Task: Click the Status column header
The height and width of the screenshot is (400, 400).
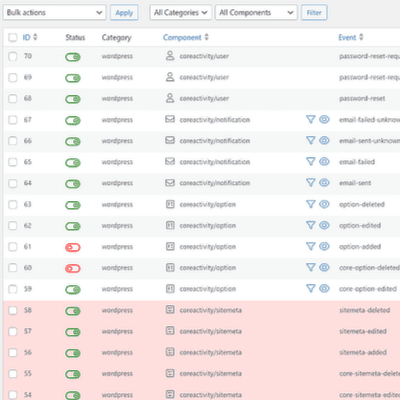Action: (x=75, y=37)
